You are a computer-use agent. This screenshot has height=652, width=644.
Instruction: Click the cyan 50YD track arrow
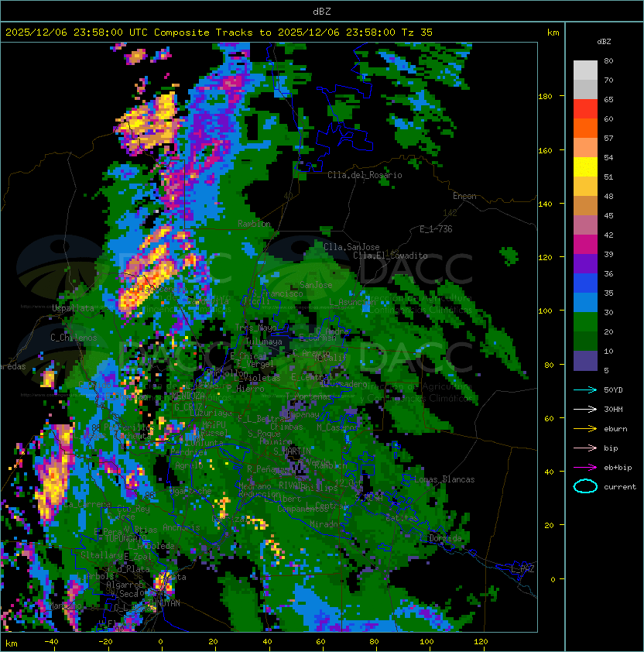(x=585, y=390)
